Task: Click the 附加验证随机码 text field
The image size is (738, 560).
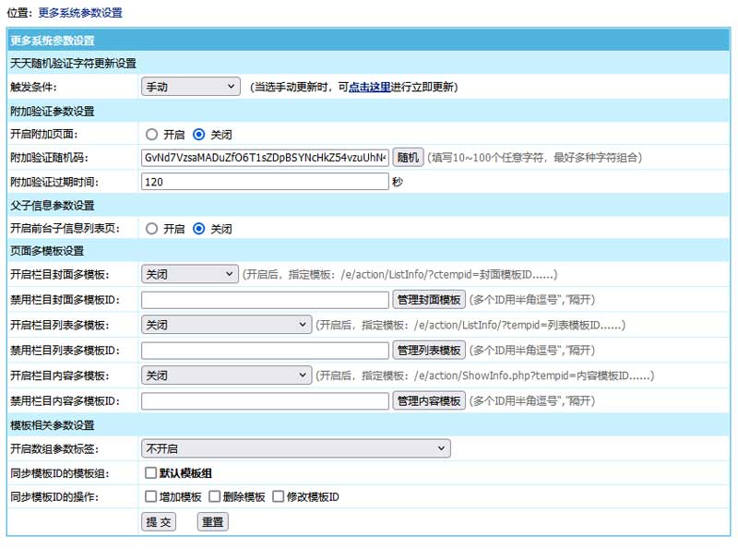Action: 265,158
